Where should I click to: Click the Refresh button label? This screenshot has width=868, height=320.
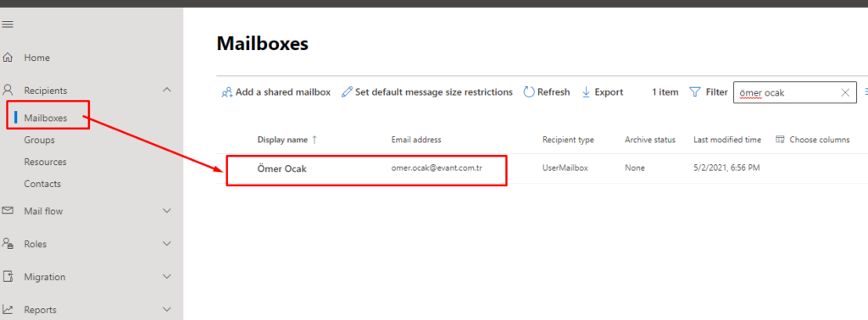(x=554, y=92)
